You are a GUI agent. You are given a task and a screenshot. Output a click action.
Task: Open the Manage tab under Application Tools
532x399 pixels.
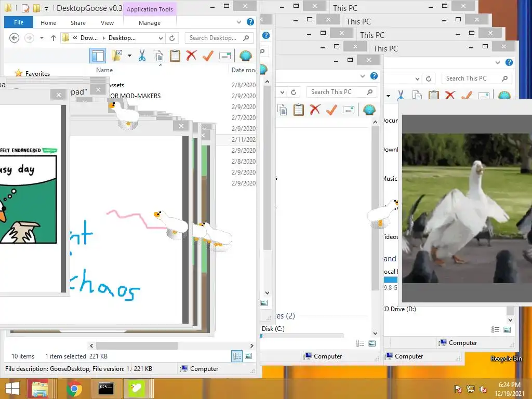pos(150,23)
